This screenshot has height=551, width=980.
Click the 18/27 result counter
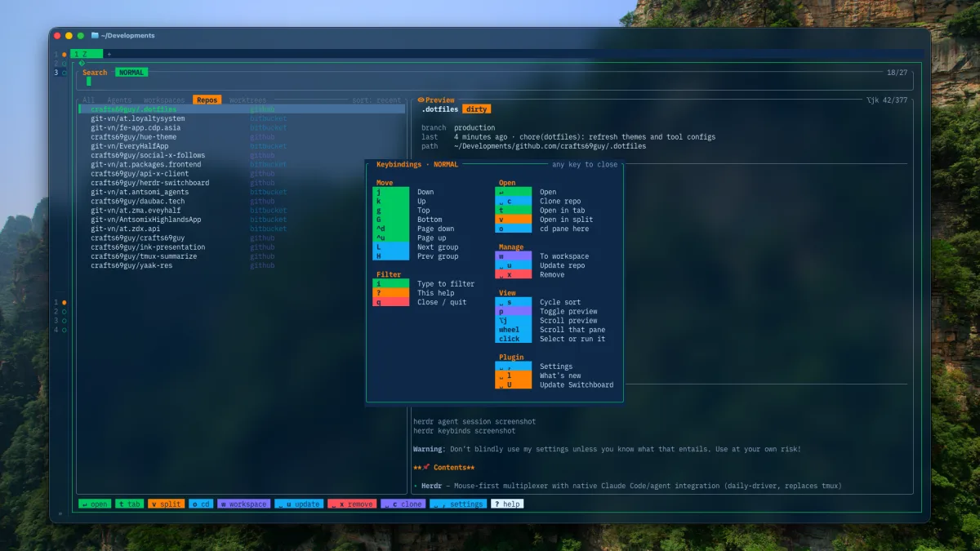[897, 73]
